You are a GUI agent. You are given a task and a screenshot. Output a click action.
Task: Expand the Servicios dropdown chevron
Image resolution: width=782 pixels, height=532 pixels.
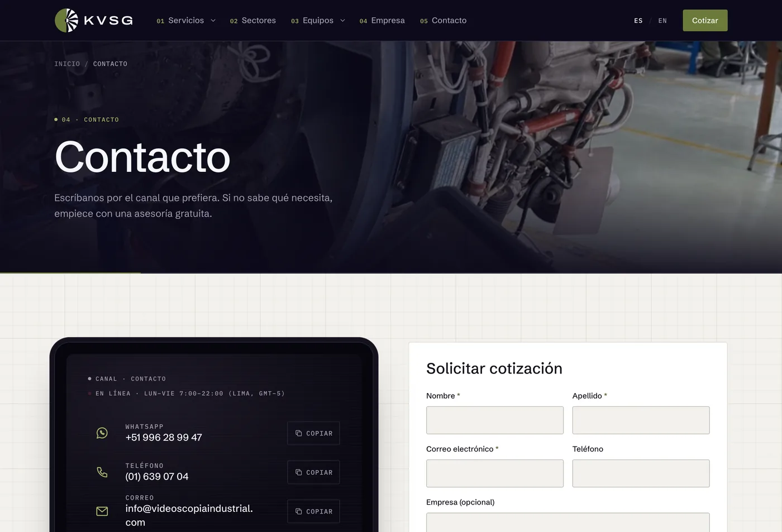213,21
